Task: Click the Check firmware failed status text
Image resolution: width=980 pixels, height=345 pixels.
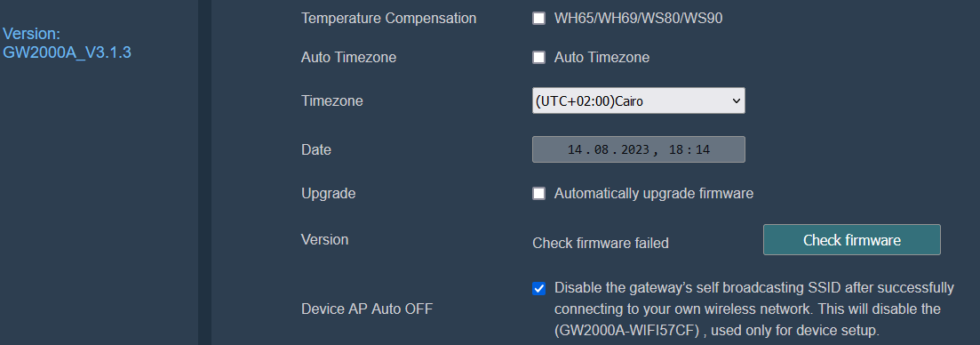Action: click(x=601, y=243)
